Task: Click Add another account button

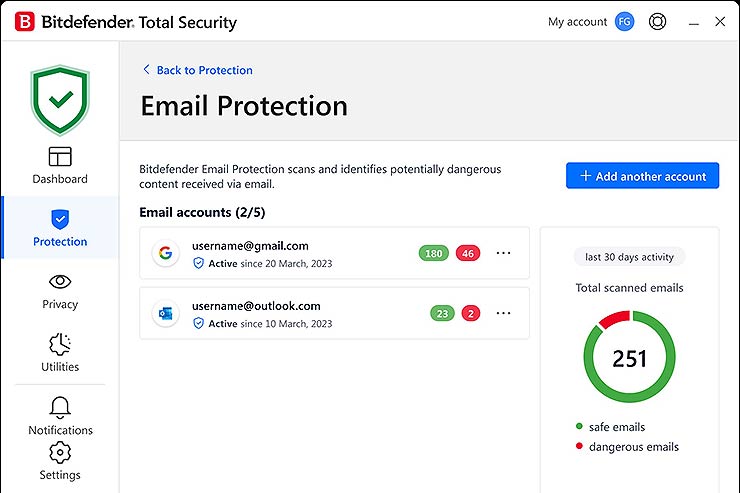Action: pos(642,176)
